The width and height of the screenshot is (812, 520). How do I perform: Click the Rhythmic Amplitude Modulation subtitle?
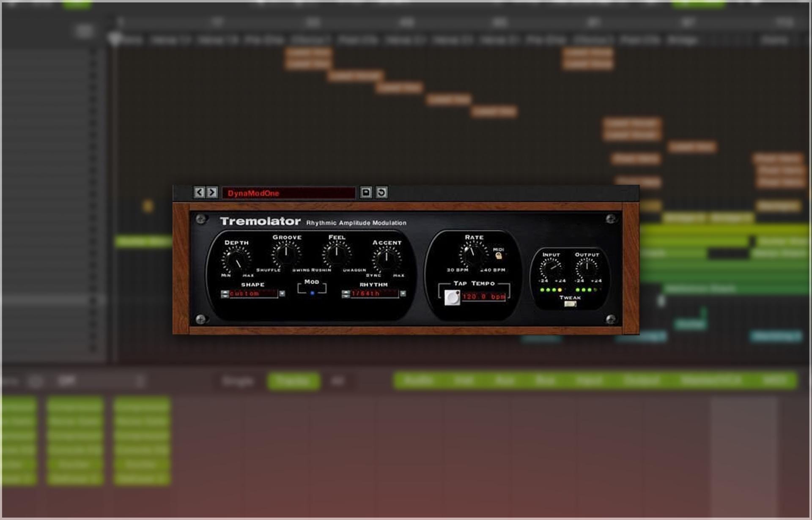pos(356,223)
